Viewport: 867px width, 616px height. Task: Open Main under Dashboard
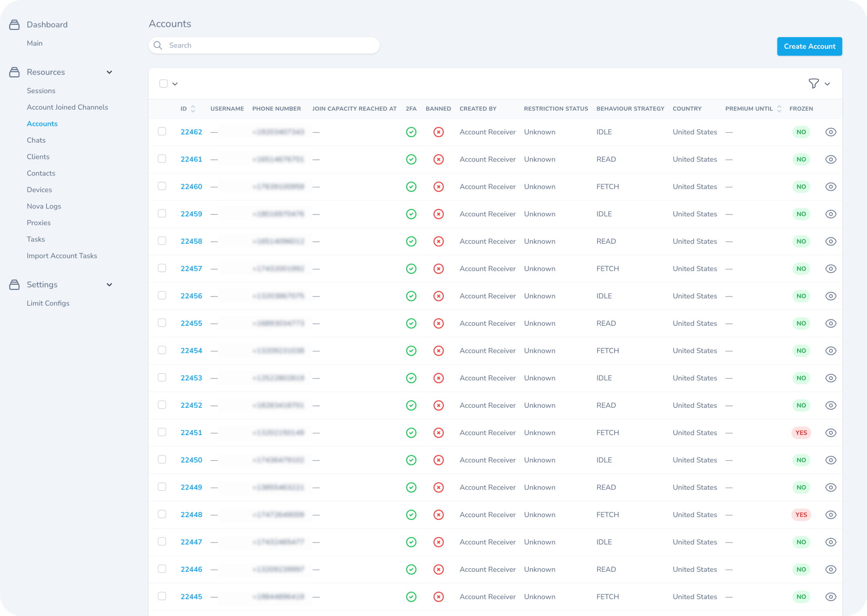pos(35,43)
